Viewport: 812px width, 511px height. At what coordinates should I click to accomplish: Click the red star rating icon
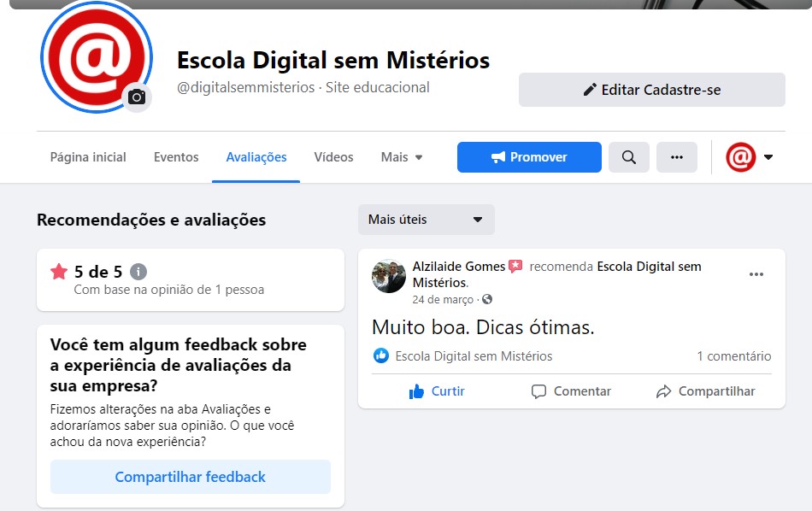point(59,271)
